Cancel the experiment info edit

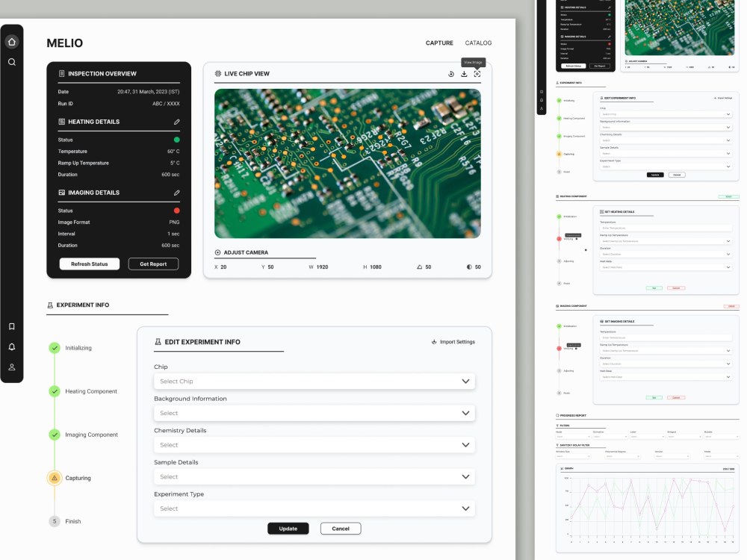point(341,529)
